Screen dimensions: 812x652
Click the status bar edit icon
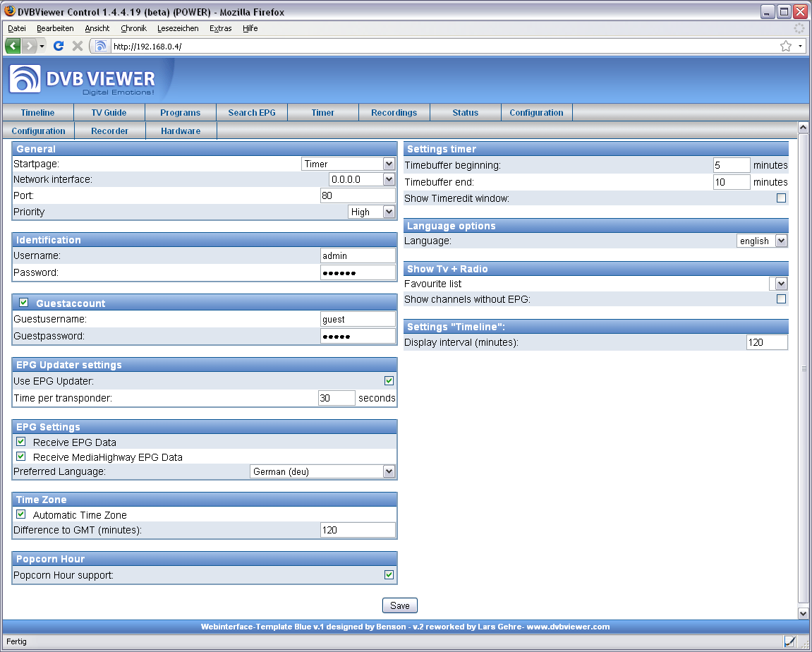(x=789, y=641)
